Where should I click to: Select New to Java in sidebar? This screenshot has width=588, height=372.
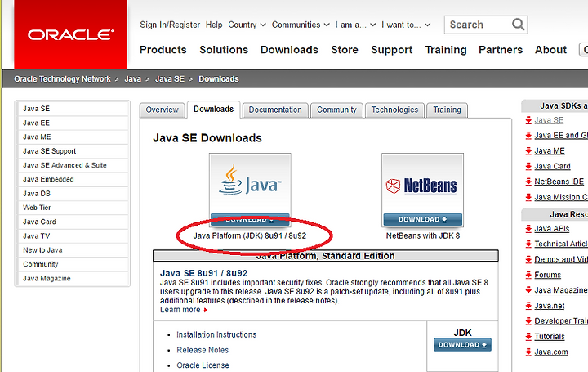click(x=73, y=250)
